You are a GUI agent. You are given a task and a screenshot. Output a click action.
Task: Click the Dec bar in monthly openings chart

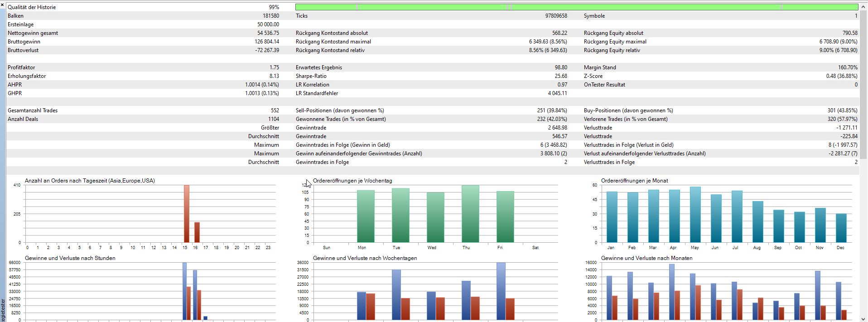(x=841, y=228)
